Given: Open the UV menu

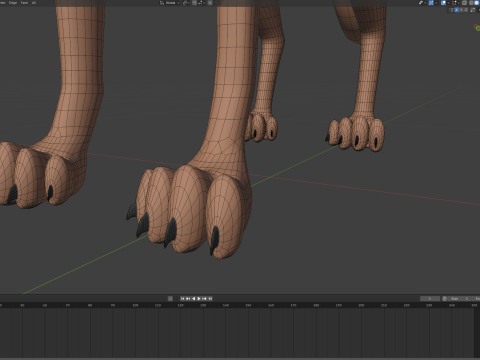Looking at the screenshot, I should tap(34, 3).
